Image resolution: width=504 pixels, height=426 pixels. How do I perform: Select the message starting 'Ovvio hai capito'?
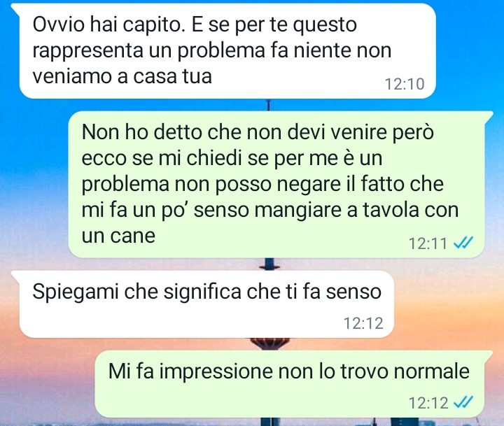[x=227, y=51]
